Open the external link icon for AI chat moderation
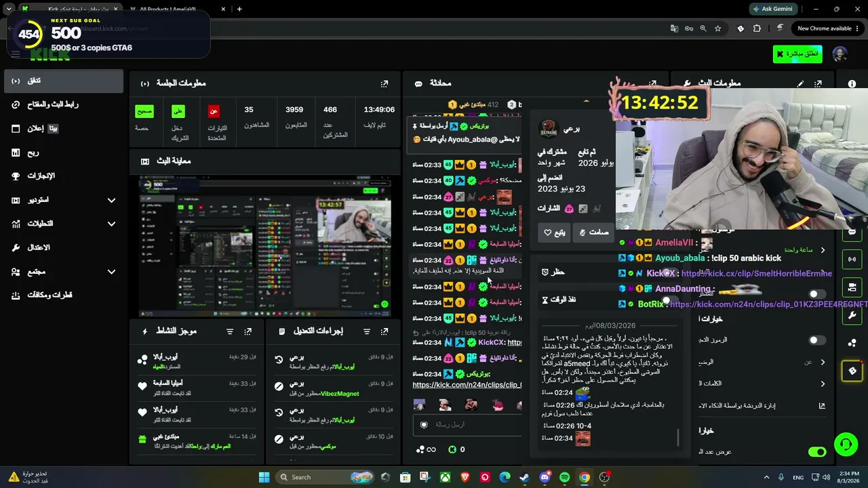Image resolution: width=868 pixels, height=488 pixels. (822, 406)
